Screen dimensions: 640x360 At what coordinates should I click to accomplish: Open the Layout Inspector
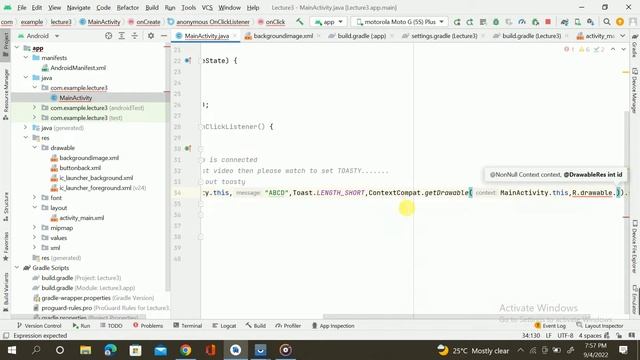click(600, 326)
